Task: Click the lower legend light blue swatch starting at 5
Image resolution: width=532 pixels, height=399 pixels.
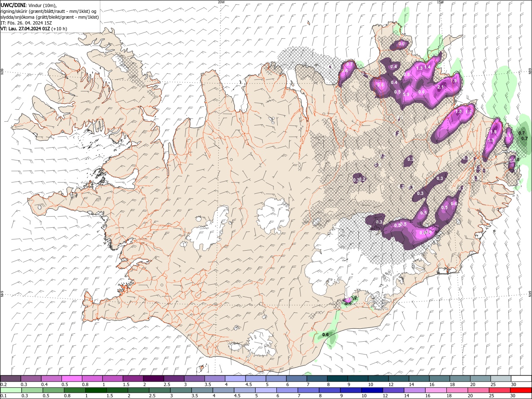Action: point(266,390)
